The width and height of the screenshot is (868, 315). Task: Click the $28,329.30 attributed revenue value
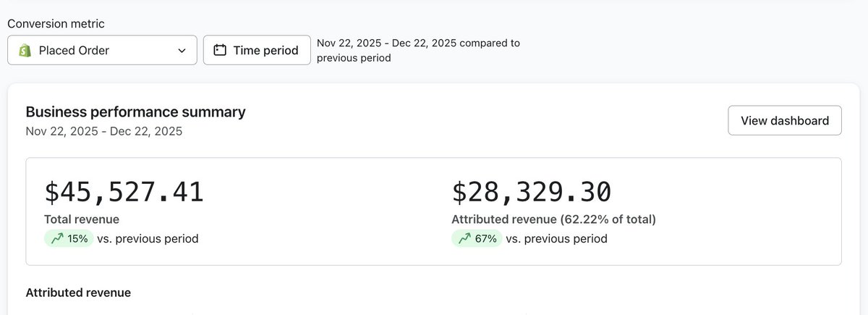532,192
